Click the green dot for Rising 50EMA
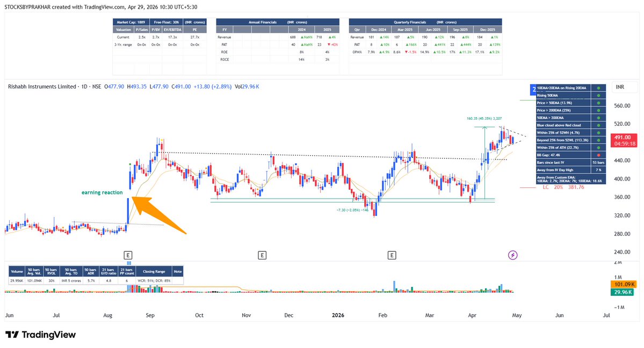644x348 pixels. 598,95
